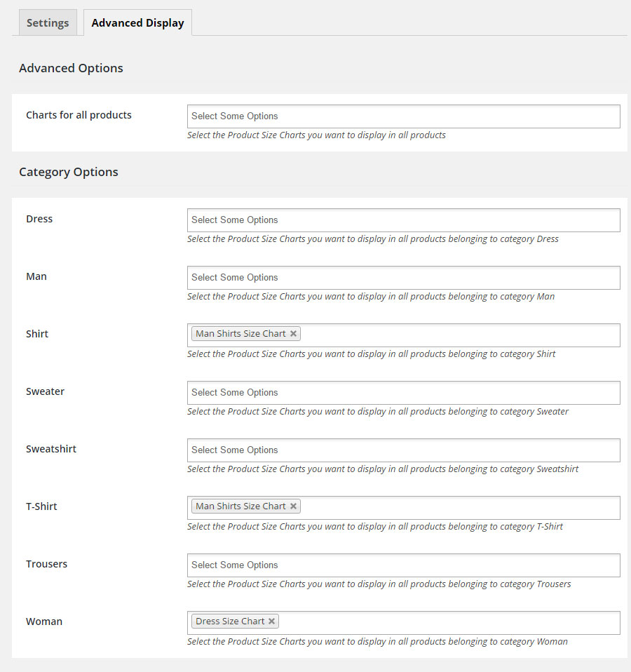Open the Trousers category chart selector
Image resolution: width=631 pixels, height=672 pixels.
(x=403, y=565)
